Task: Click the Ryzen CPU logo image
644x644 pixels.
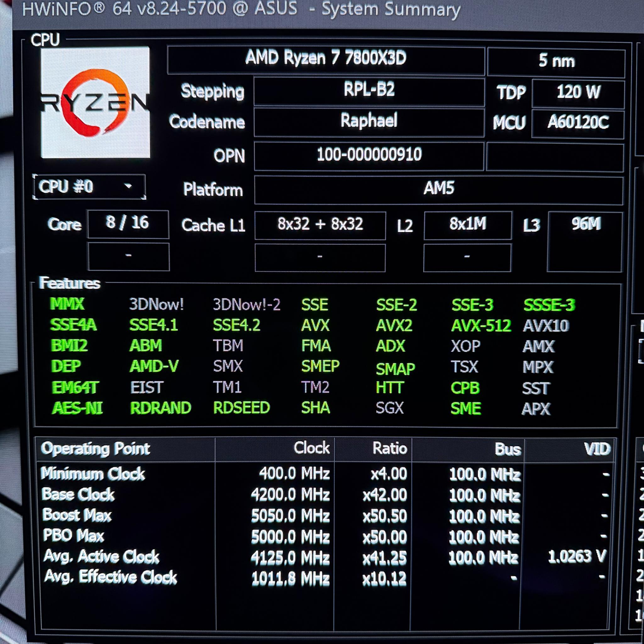Action: [95, 102]
